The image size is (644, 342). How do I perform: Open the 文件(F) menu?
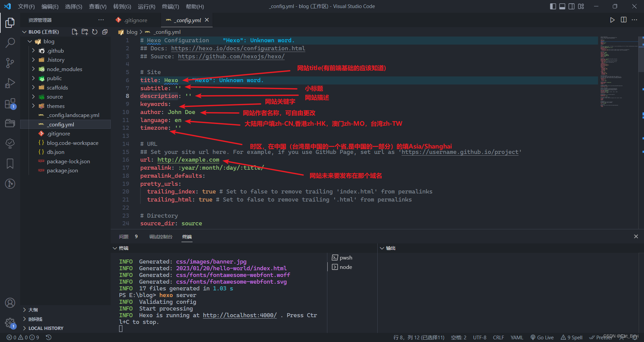(x=26, y=6)
